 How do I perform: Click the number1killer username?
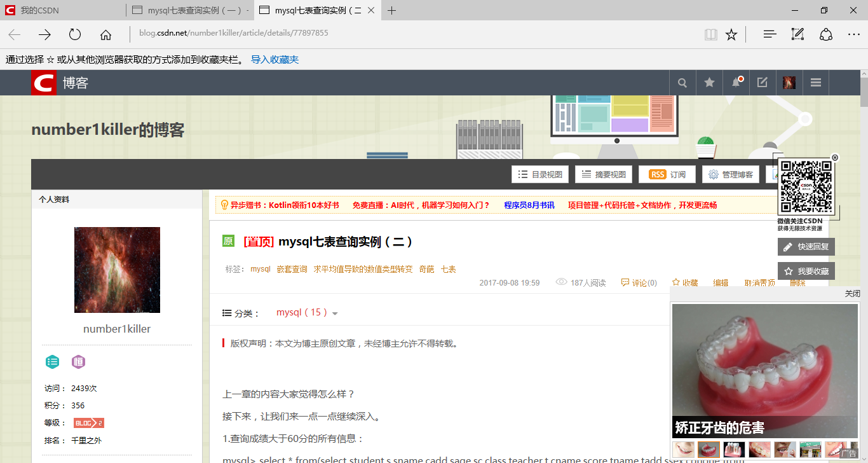pyautogui.click(x=117, y=329)
